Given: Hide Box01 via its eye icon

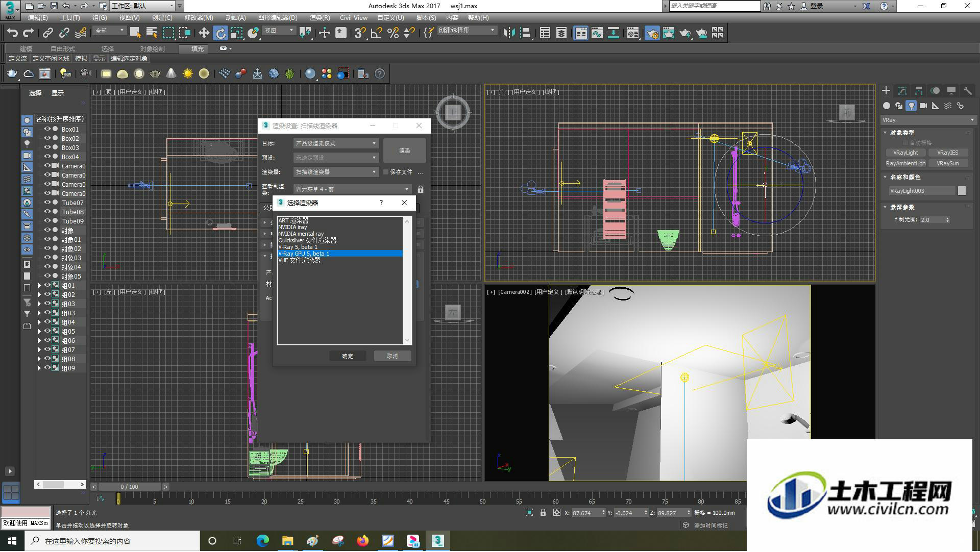Looking at the screenshot, I should click(x=47, y=129).
